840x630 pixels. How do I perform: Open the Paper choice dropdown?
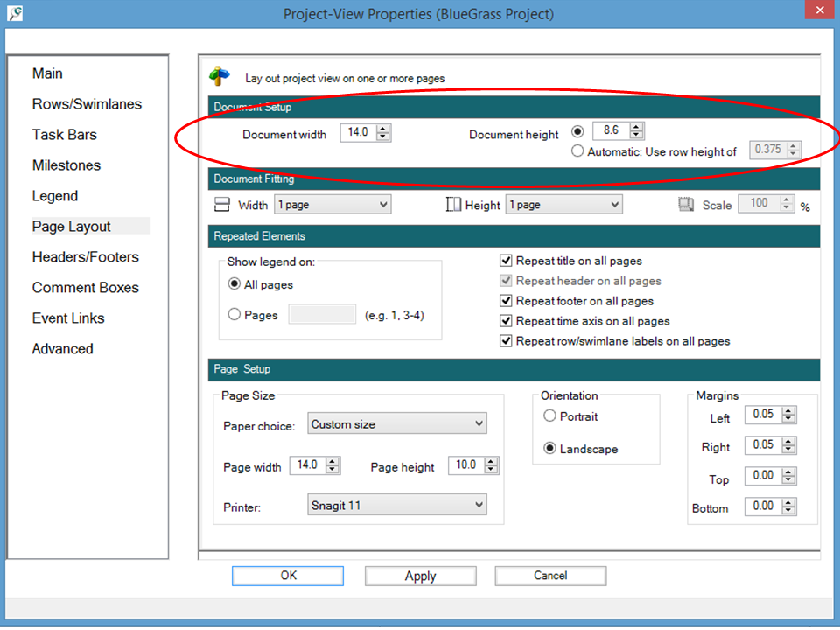[x=397, y=423]
